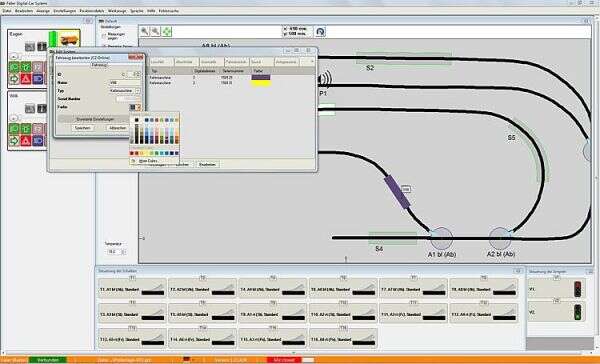
Task: Click Eugen's second green function icon
Action: 26,67
